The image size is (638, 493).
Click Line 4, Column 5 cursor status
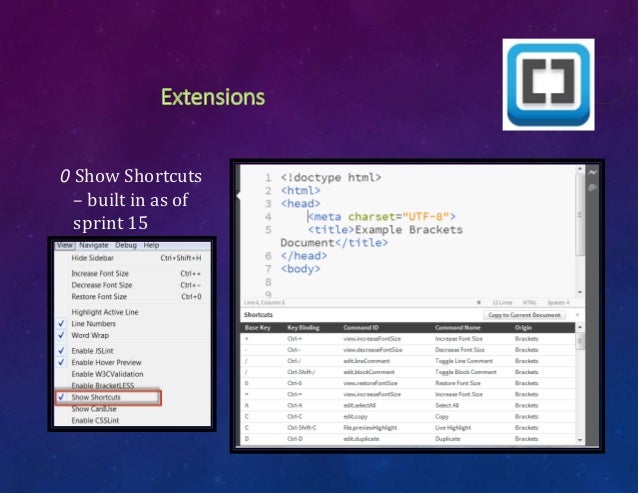[264, 302]
